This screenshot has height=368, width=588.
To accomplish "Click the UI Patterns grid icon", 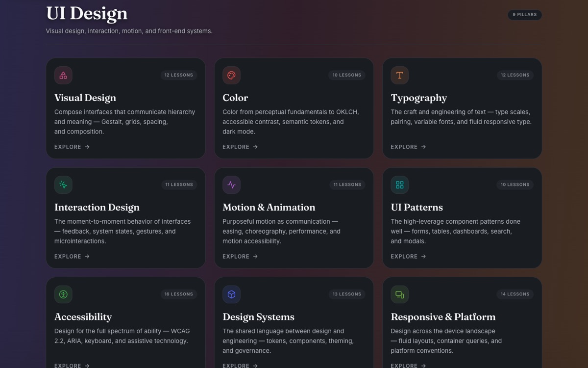I will [400, 185].
